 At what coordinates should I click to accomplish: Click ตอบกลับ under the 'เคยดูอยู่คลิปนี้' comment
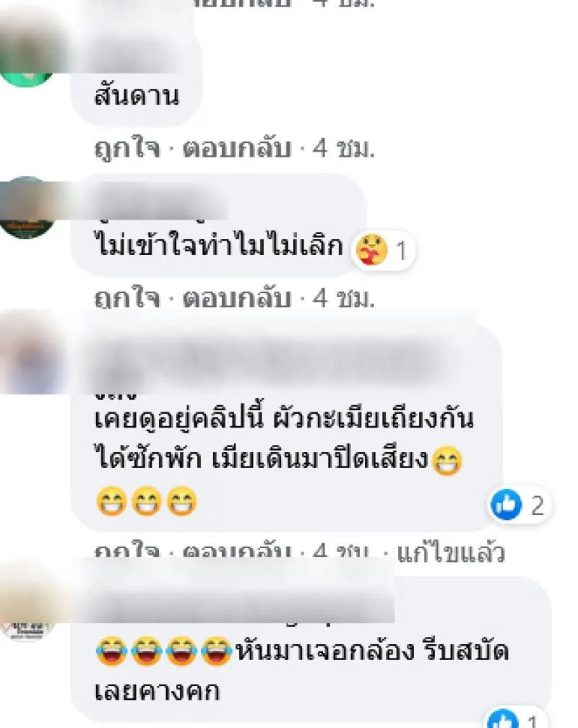[236, 552]
